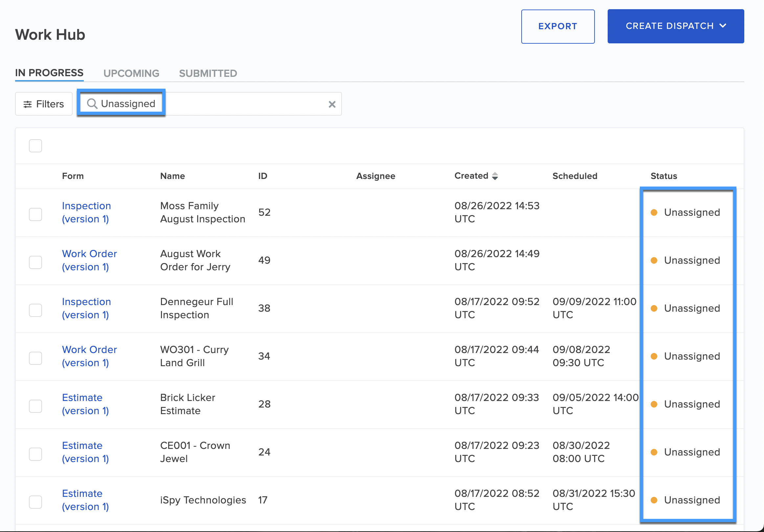Open Work Order (version 1) link for ID 49
The image size is (764, 532).
pos(90,260)
